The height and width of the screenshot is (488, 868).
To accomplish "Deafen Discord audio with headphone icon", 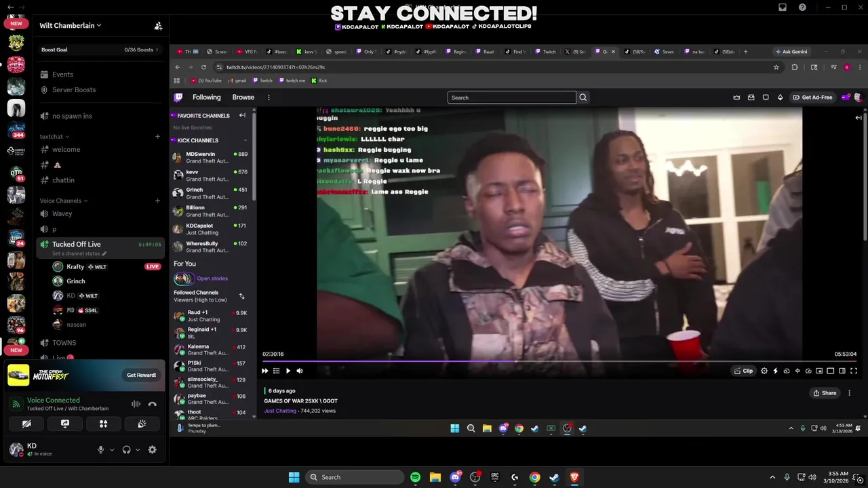I will click(126, 449).
